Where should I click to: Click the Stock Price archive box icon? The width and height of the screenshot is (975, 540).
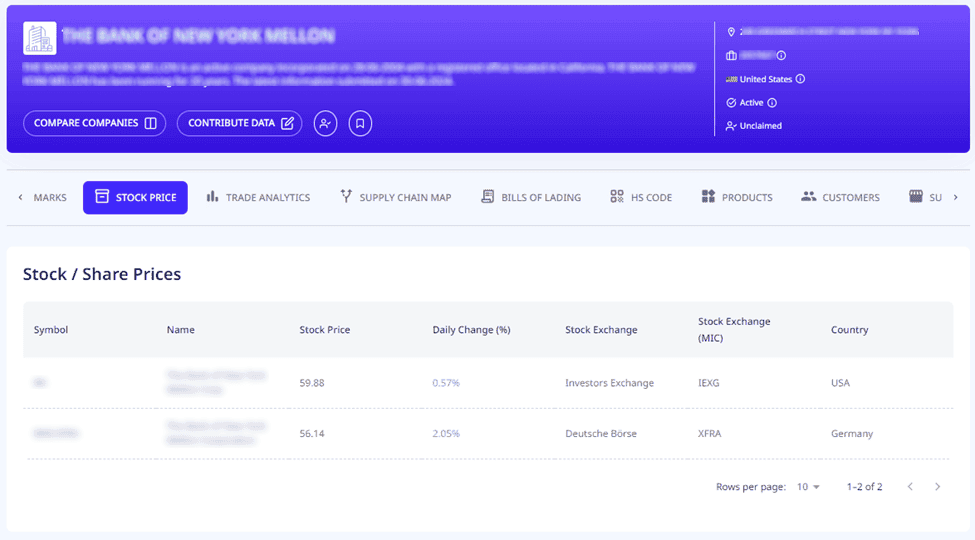point(102,197)
